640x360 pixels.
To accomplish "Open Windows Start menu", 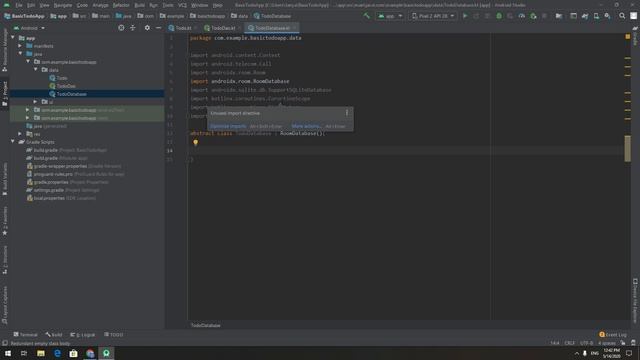I will (x=8, y=353).
